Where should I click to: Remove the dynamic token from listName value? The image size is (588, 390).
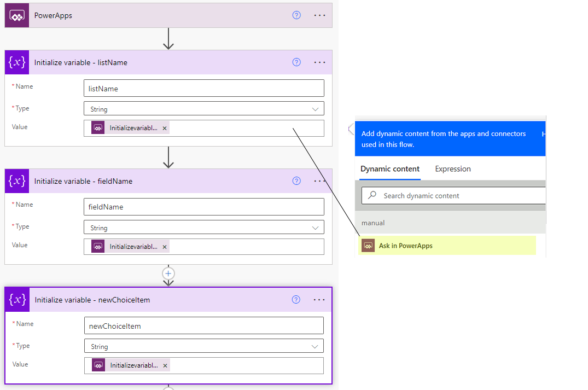[165, 128]
